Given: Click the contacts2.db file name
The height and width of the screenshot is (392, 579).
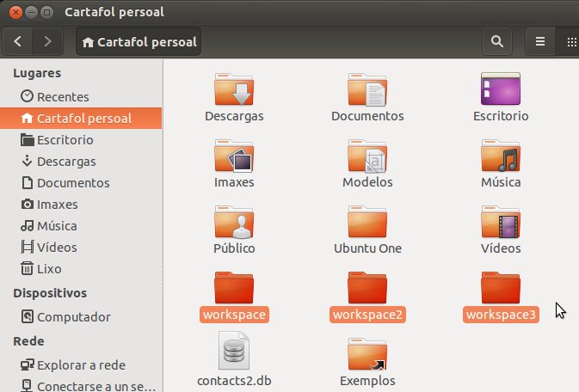Looking at the screenshot, I should [234, 381].
